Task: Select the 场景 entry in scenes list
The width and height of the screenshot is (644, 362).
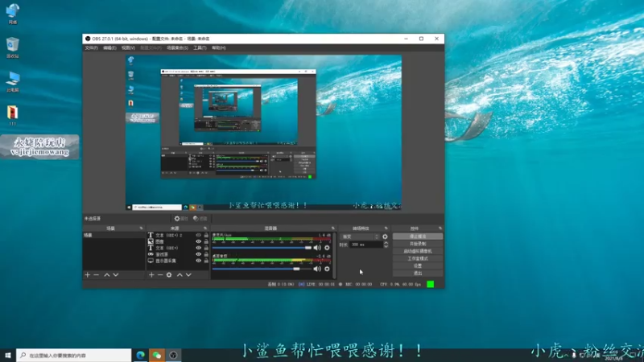Action: pos(114,235)
